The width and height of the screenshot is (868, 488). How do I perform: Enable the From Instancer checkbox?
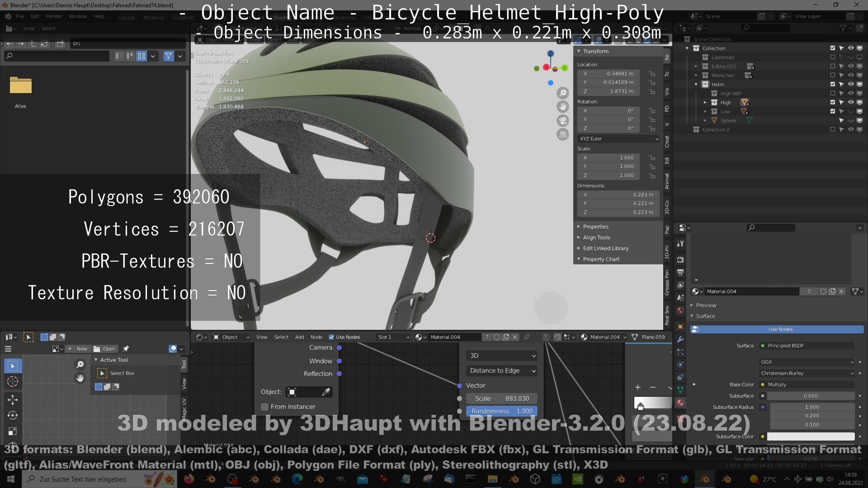(x=265, y=407)
